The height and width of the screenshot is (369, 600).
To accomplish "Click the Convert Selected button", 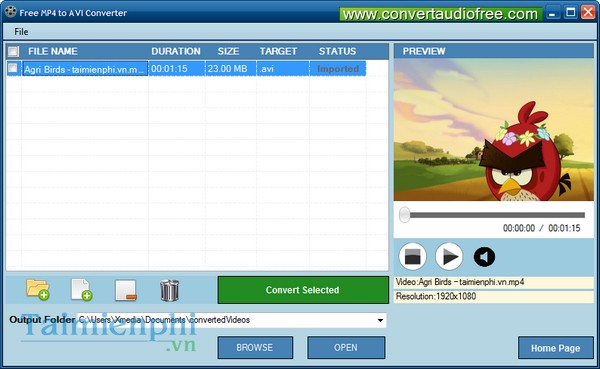I will (303, 290).
